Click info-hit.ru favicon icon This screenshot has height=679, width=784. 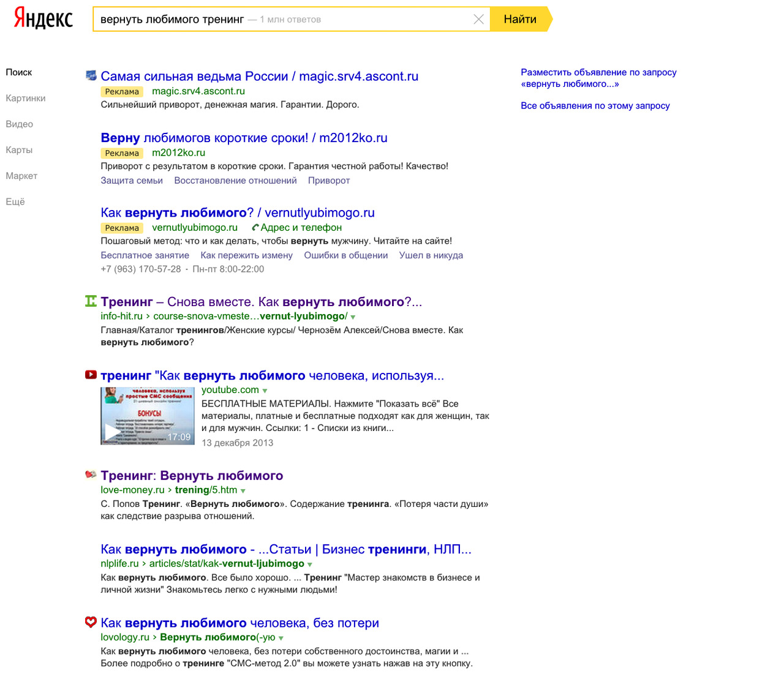[x=91, y=301]
